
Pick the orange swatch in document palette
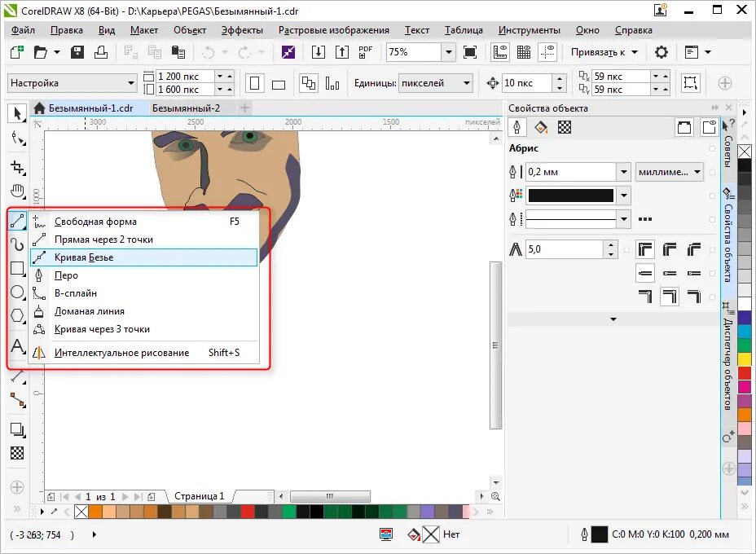pos(95,512)
